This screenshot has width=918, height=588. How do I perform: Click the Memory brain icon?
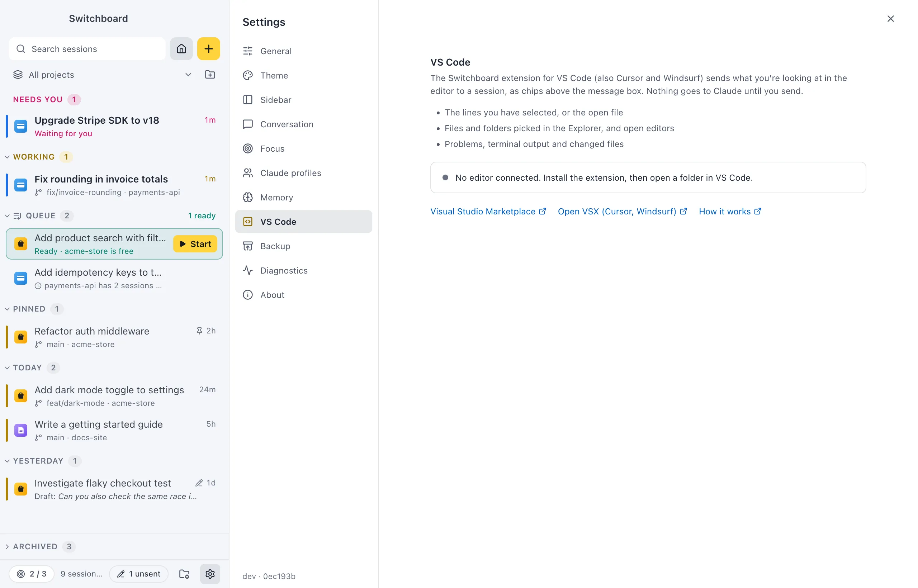click(x=248, y=198)
